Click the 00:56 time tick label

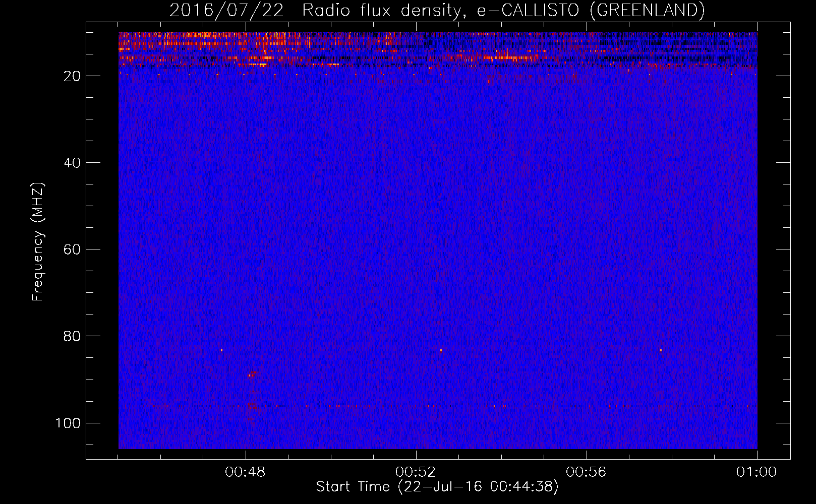pyautogui.click(x=586, y=472)
